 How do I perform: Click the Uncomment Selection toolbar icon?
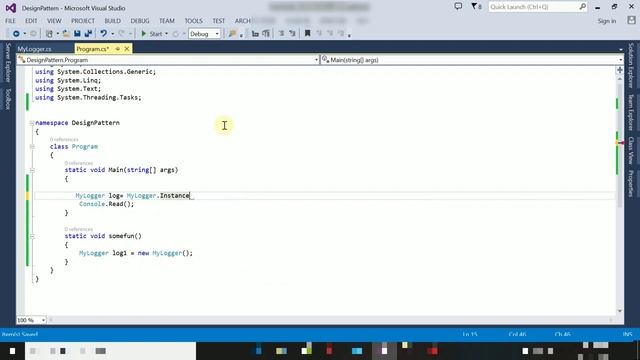pyautogui.click(x=266, y=34)
